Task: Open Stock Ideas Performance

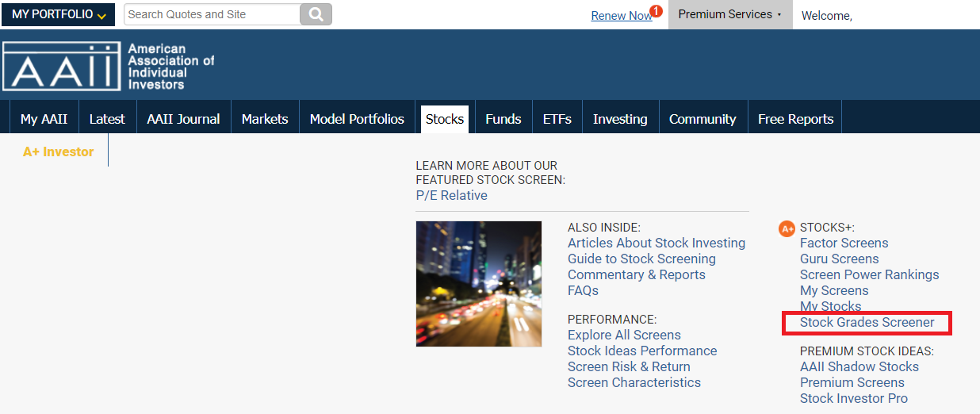Action: 642,351
